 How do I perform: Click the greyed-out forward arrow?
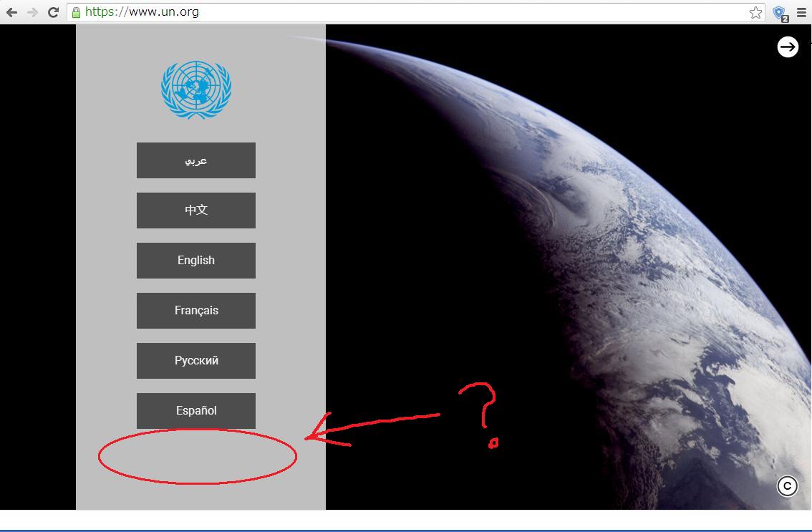pyautogui.click(x=32, y=12)
